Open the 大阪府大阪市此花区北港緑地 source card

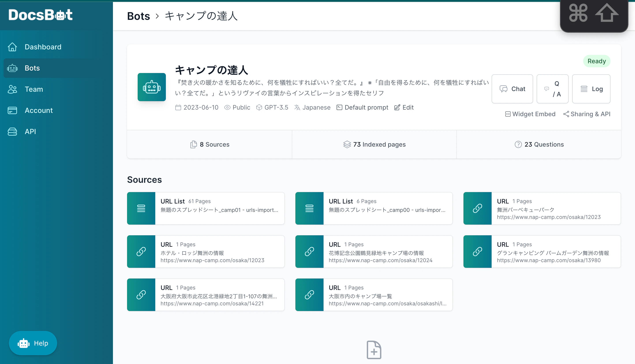pyautogui.click(x=206, y=295)
